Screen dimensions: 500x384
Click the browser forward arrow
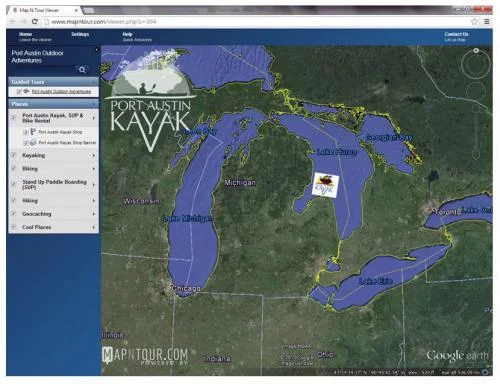click(23, 22)
